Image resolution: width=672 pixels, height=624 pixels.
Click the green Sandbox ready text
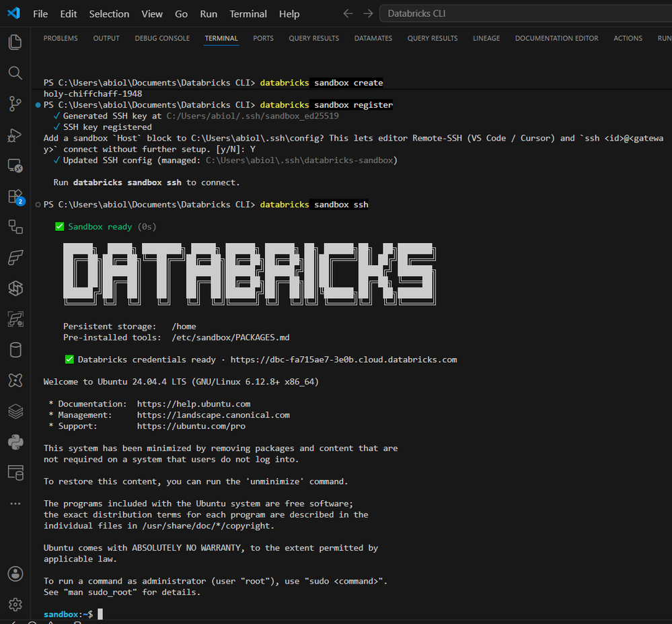point(100,226)
